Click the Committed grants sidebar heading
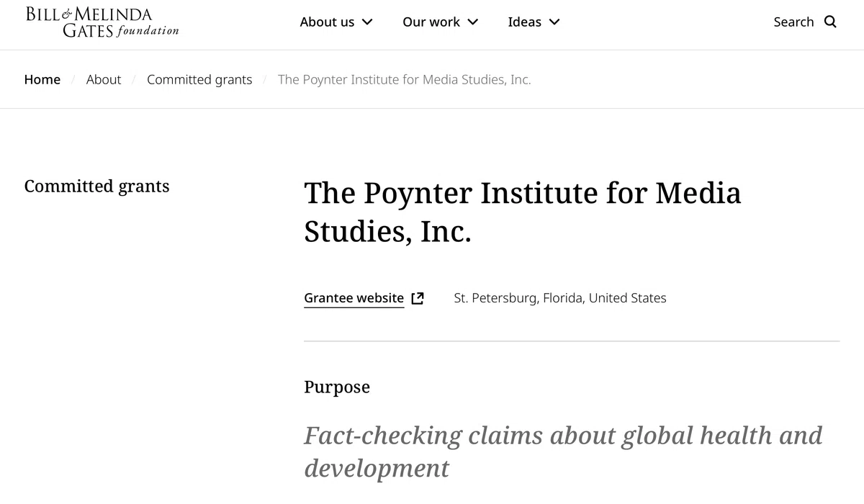This screenshot has width=864, height=504. click(96, 186)
